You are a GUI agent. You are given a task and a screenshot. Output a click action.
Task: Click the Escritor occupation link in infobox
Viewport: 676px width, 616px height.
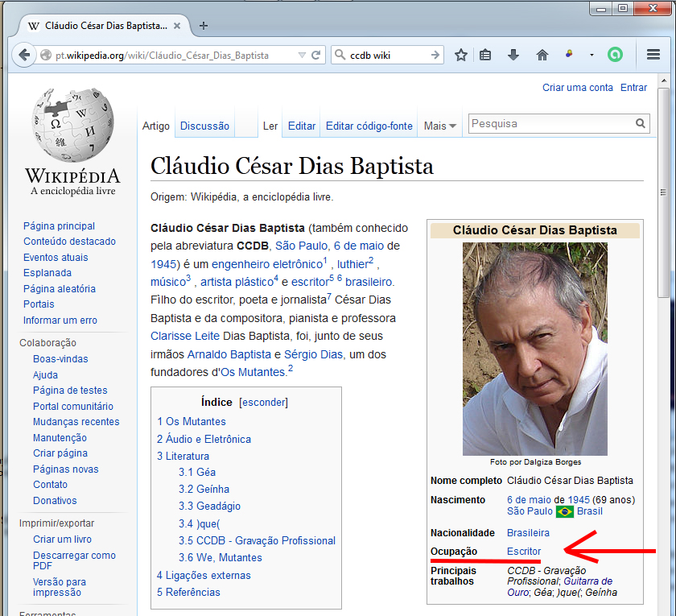pos(524,552)
